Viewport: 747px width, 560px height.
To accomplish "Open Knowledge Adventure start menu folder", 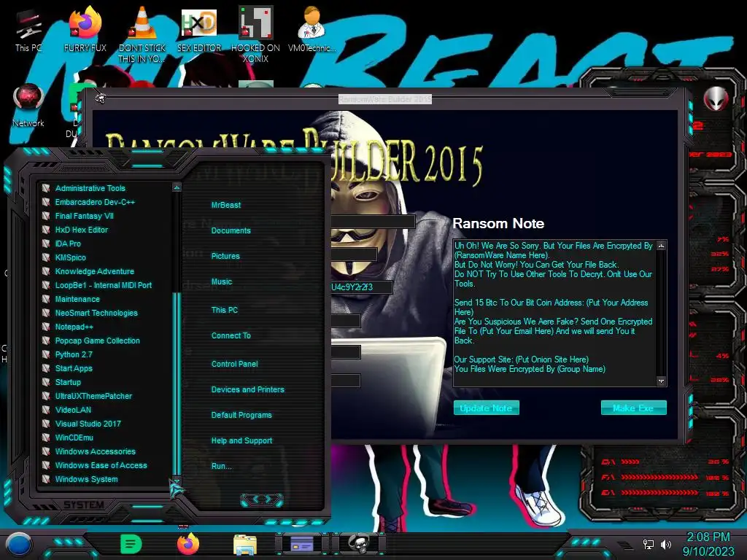I will click(94, 271).
